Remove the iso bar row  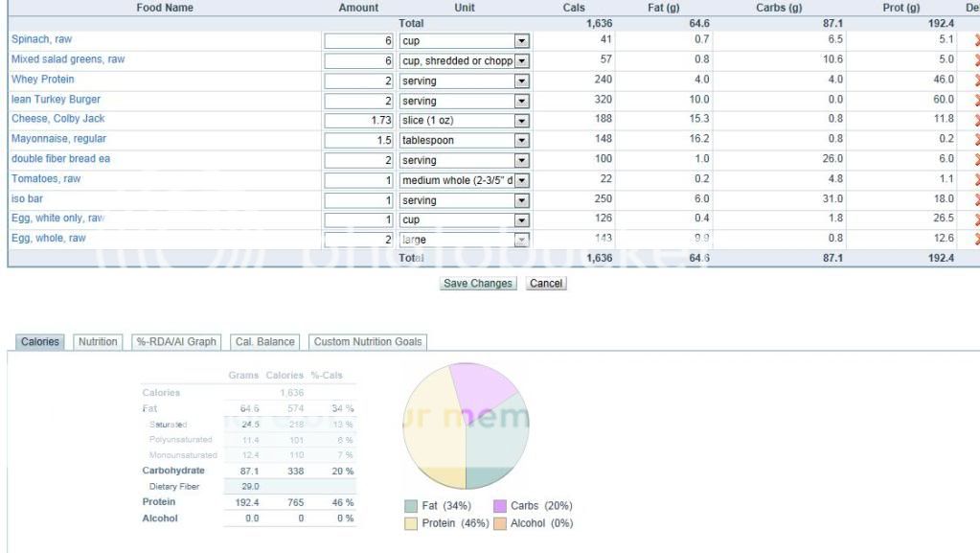(976, 200)
